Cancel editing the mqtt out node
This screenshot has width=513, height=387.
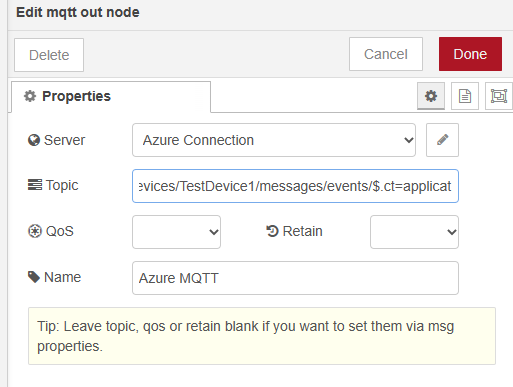pos(386,54)
